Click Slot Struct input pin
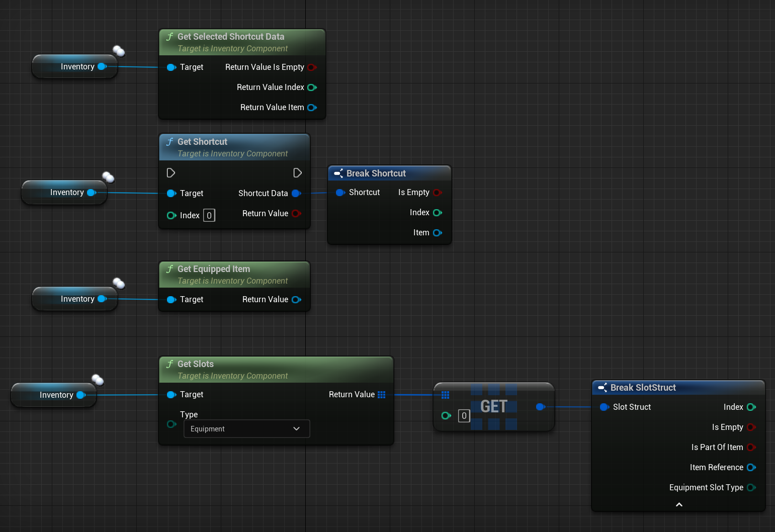 pos(605,407)
